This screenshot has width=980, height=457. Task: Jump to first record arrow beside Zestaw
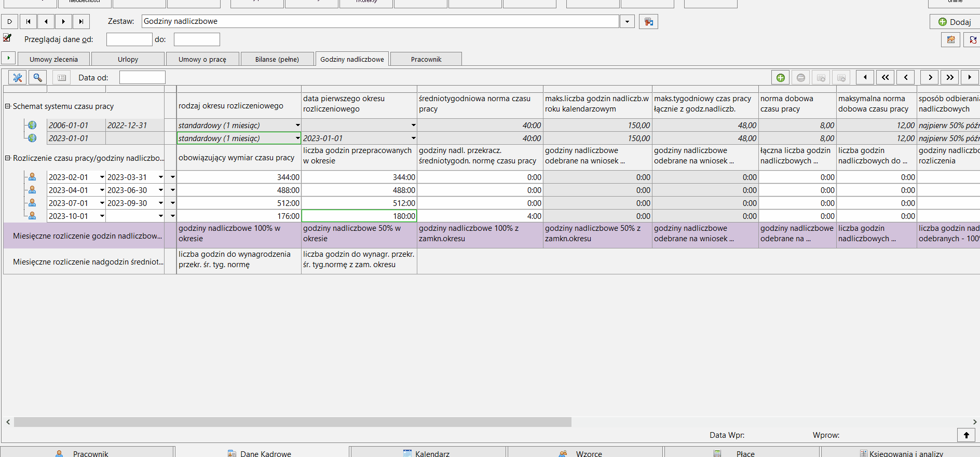28,21
